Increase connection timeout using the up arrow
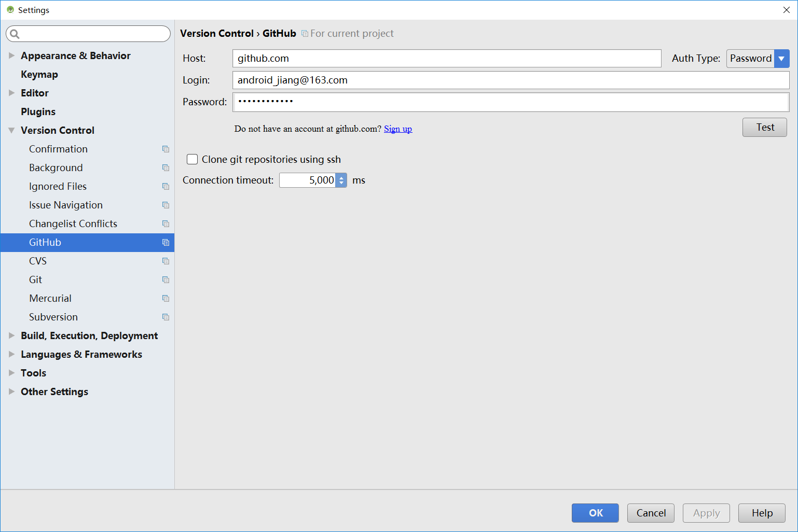 (x=341, y=177)
